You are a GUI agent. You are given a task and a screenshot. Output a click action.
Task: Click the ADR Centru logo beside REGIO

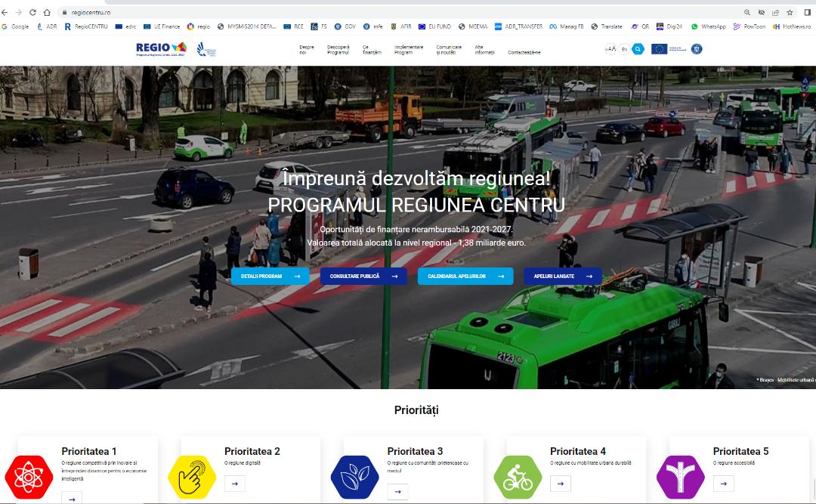(x=206, y=49)
